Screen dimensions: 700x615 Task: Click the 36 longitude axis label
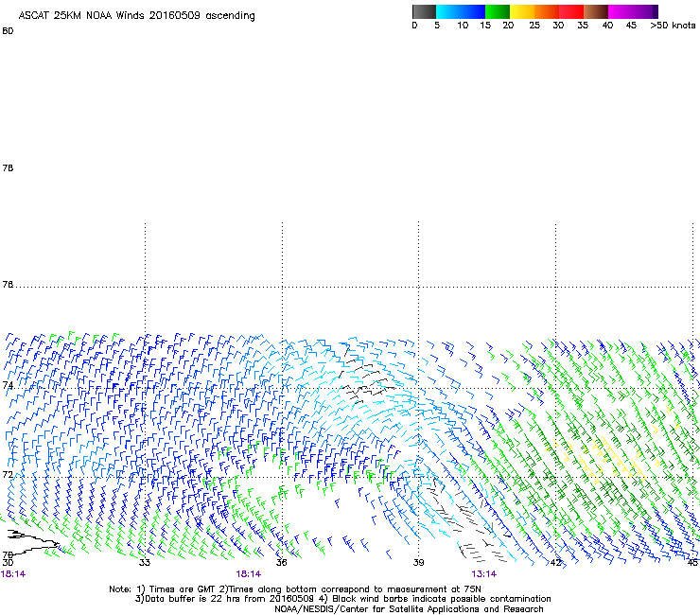click(x=281, y=562)
